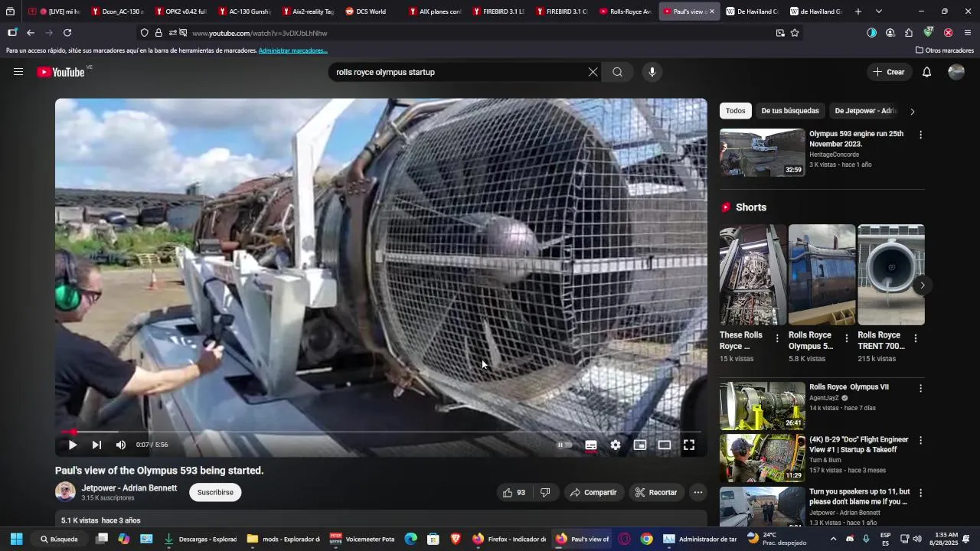Go to YouTube home via logo
The height and width of the screenshot is (551, 980).
coord(61,72)
